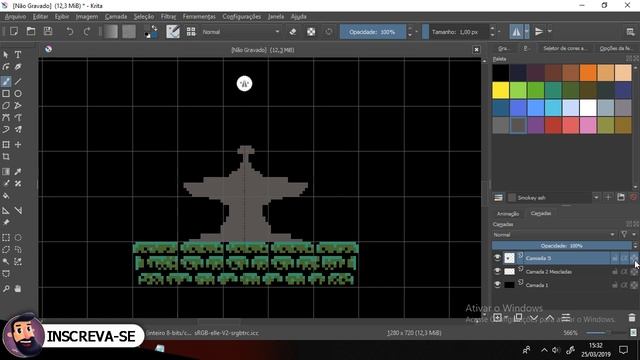Hide the Camada 5 layer
Screen dimensions: 640x360
click(497, 258)
